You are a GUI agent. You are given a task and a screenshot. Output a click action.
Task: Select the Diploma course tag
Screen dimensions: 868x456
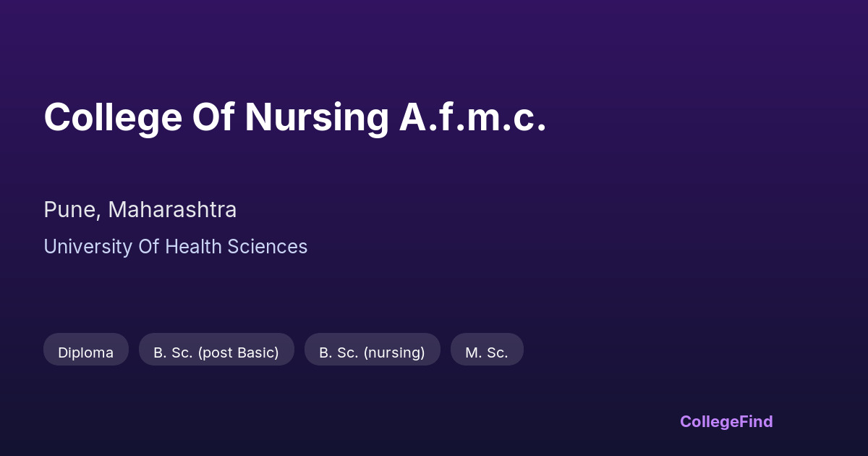coord(85,352)
